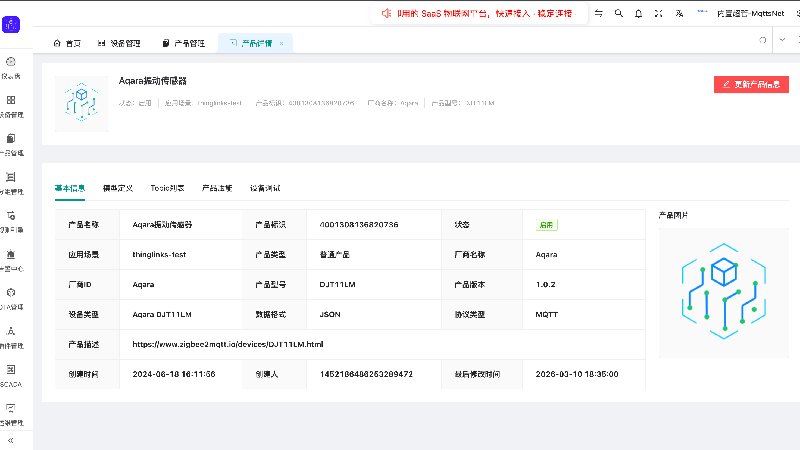This screenshot has width=800, height=450.
Task: Close the product details page tab
Action: [x=281, y=43]
